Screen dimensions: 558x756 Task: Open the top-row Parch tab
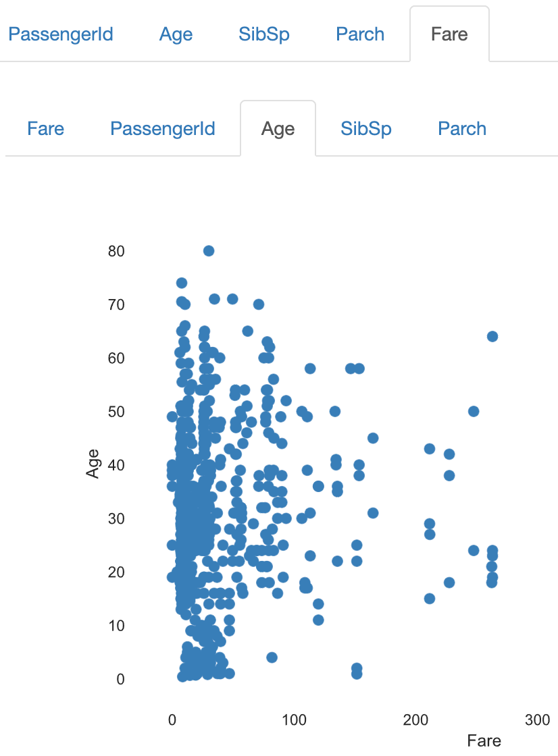point(360,34)
